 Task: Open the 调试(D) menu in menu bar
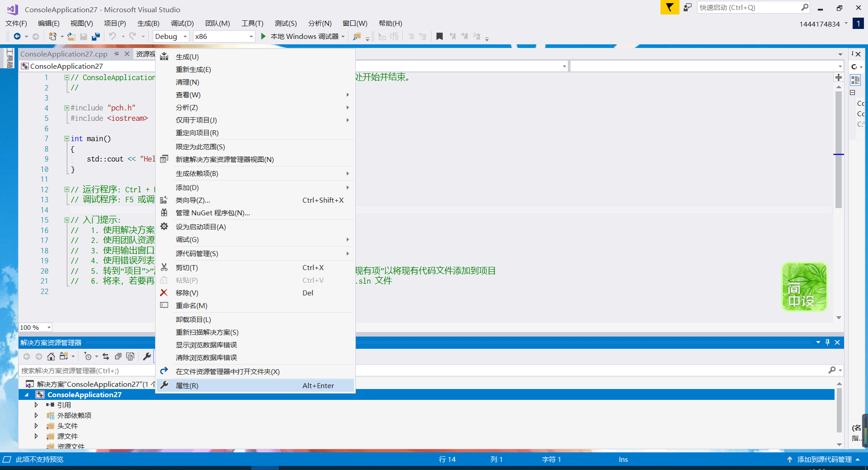pos(182,24)
